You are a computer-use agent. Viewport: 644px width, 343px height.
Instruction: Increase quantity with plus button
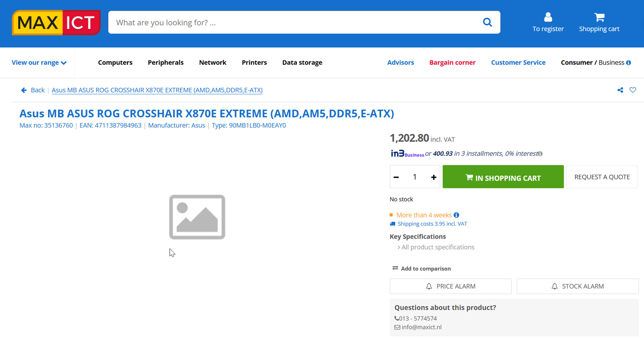point(434,177)
